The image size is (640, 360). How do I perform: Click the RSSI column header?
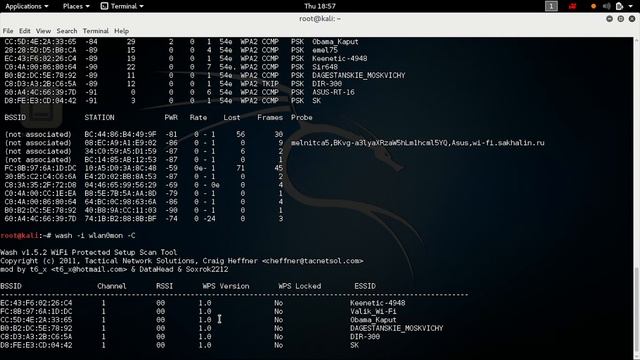(x=164, y=286)
